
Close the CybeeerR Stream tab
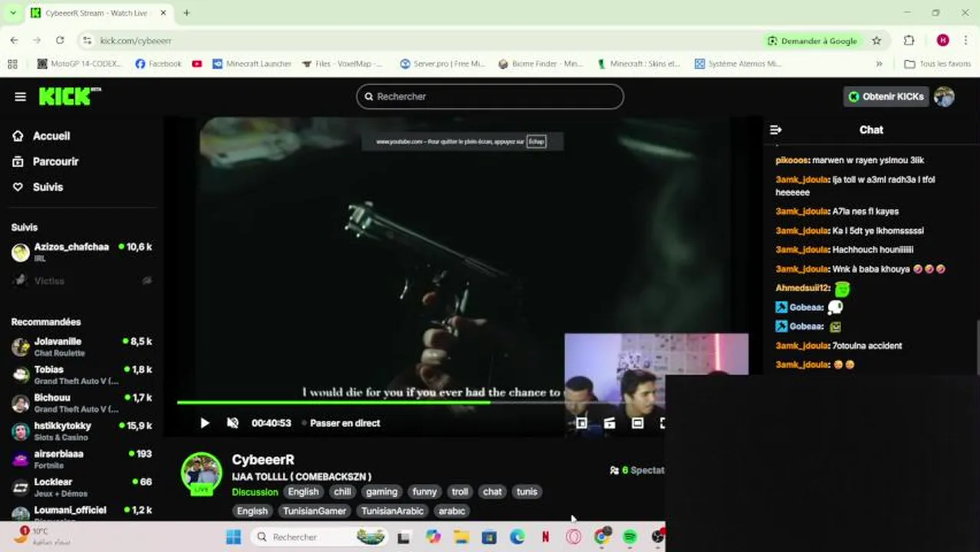pos(163,13)
